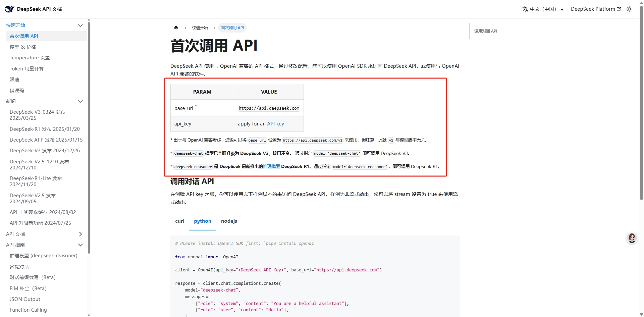The height and width of the screenshot is (317, 644).
Task: Collapse the 新闻 sidebar section
Action: click(x=80, y=101)
